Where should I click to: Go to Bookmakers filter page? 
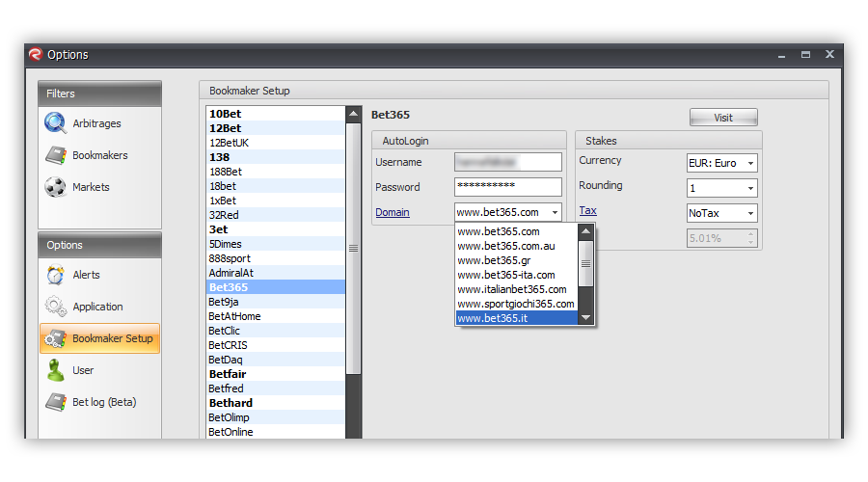click(x=99, y=155)
